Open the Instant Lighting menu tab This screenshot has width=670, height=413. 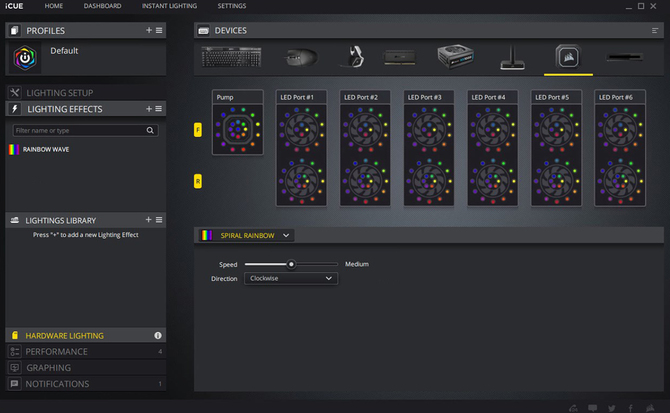tap(169, 6)
